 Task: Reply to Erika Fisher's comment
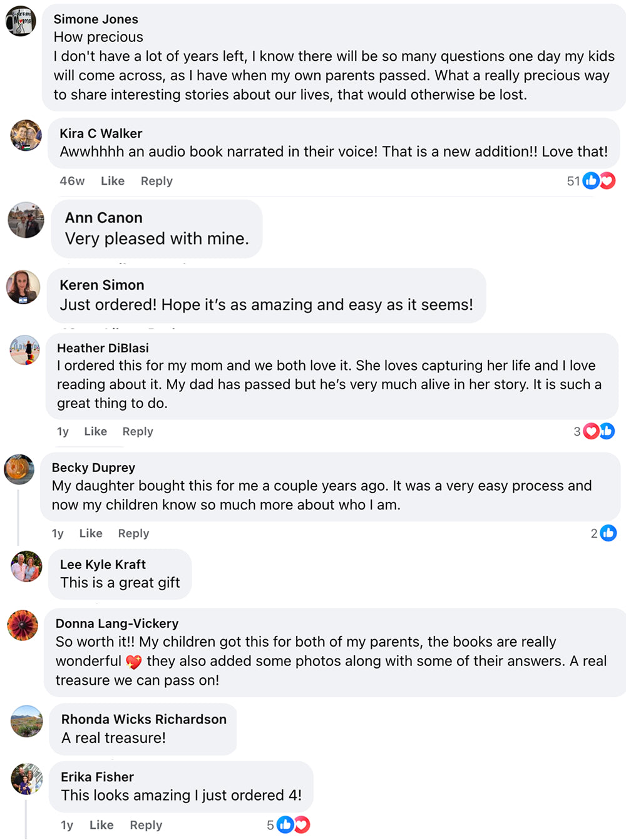[x=146, y=825]
